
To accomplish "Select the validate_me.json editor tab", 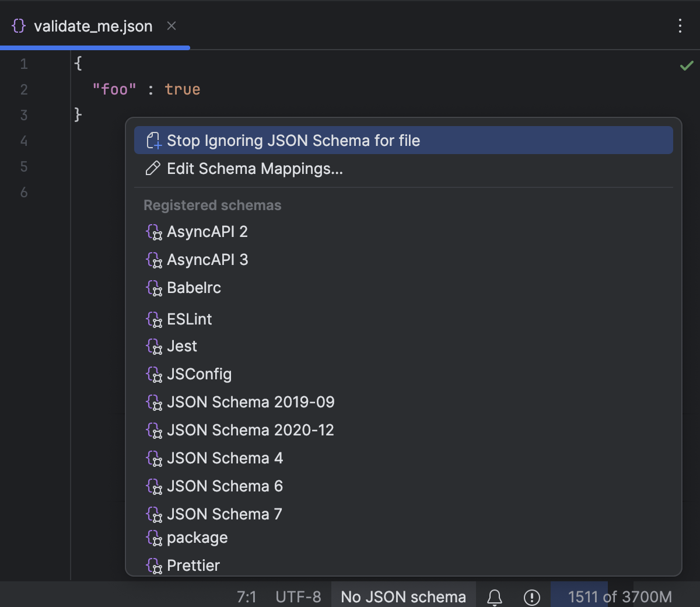I will click(x=93, y=26).
